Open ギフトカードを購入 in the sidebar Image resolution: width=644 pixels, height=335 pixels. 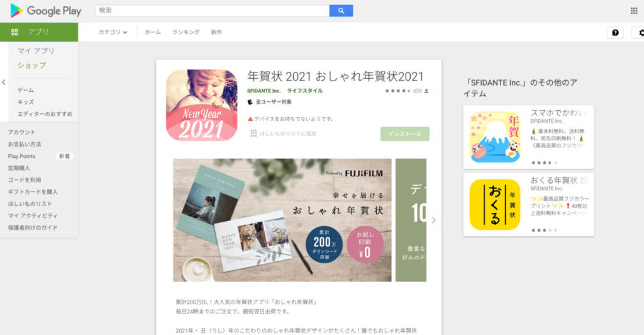33,192
